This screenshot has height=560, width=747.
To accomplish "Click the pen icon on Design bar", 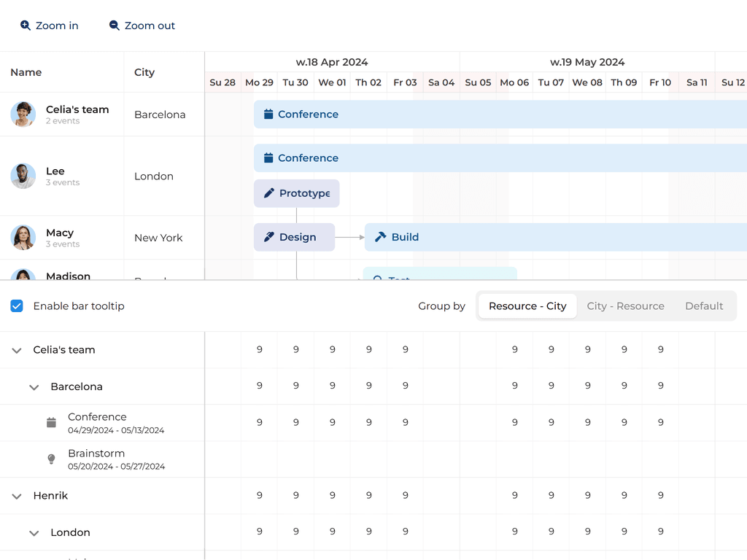I will [x=269, y=237].
